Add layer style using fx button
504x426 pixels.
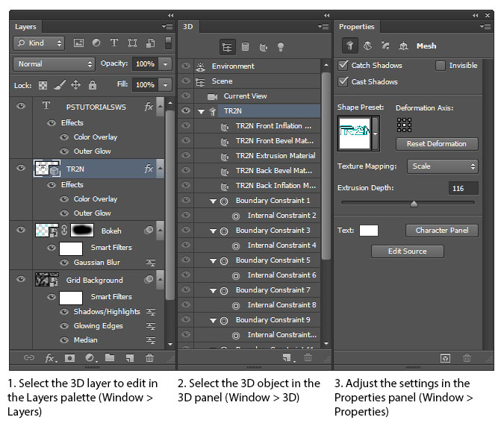click(50, 358)
